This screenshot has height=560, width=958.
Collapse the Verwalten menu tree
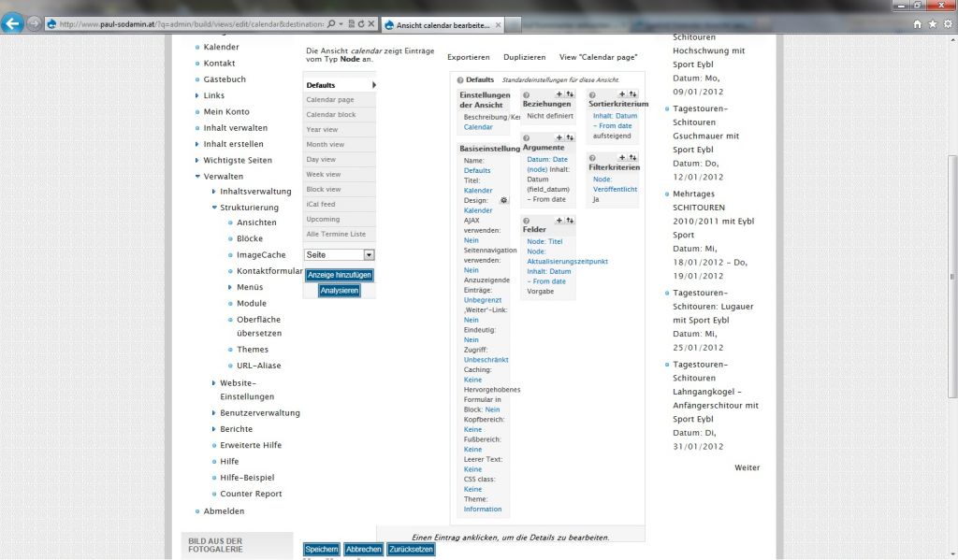196,176
